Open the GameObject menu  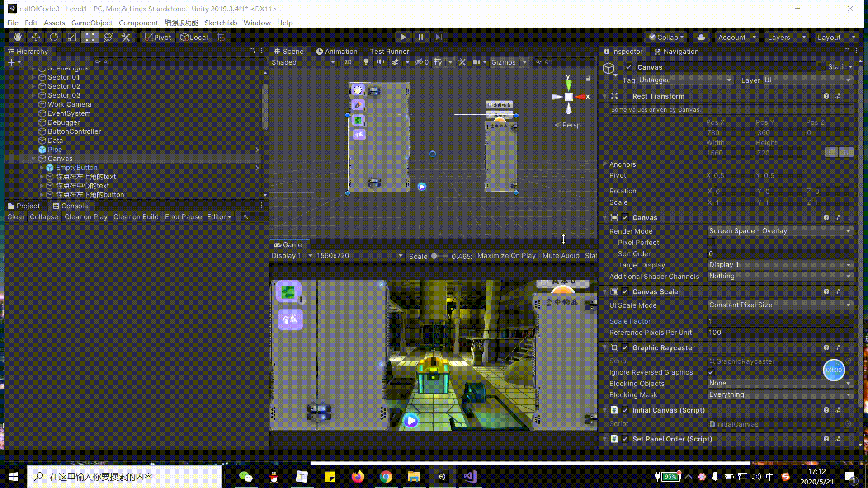[92, 23]
